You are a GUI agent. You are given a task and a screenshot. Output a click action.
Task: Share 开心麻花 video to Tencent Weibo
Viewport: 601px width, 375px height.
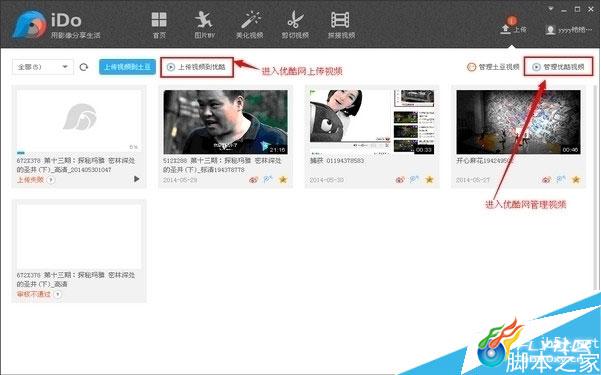coord(561,179)
